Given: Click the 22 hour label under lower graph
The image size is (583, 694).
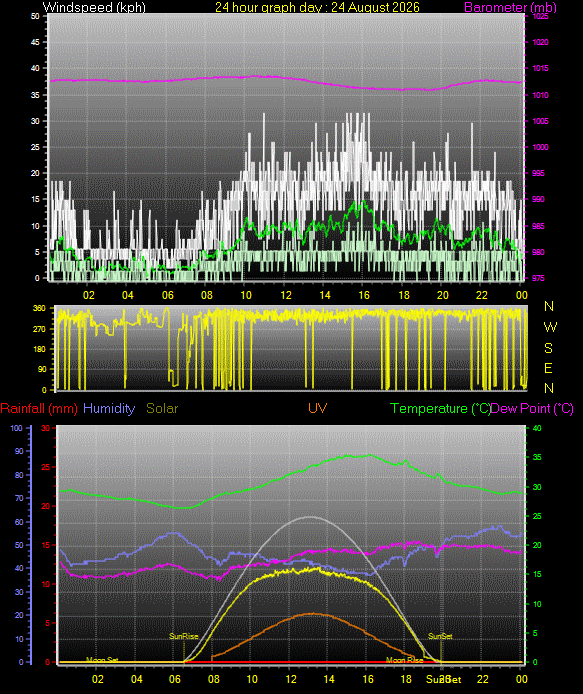Looking at the screenshot, I should (483, 679).
